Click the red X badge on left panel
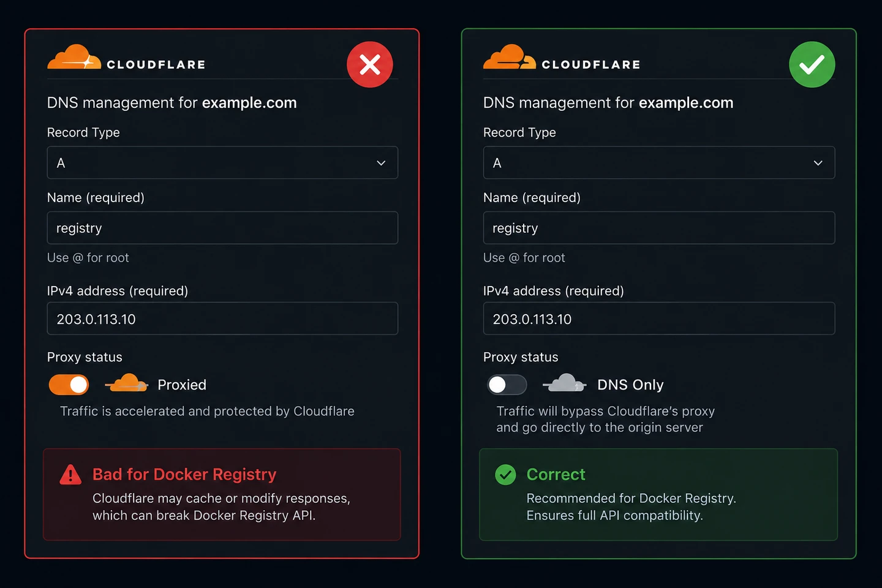This screenshot has width=882, height=588. 370,64
